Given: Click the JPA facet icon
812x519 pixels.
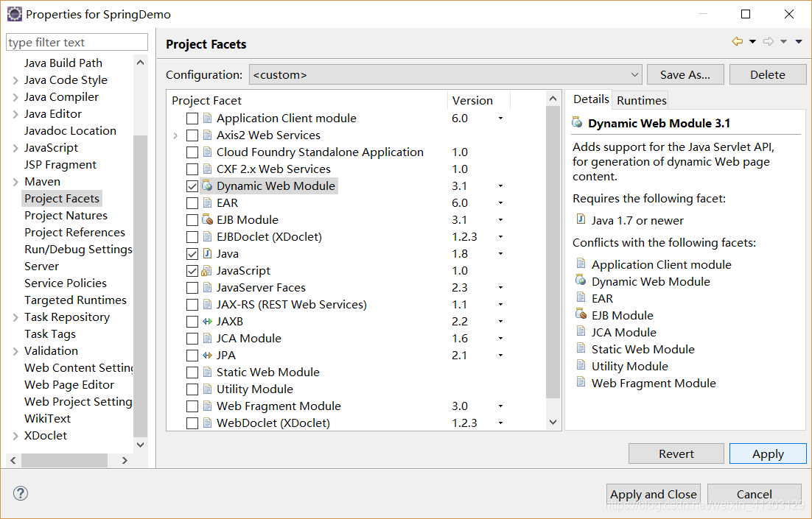Looking at the screenshot, I should point(207,356).
